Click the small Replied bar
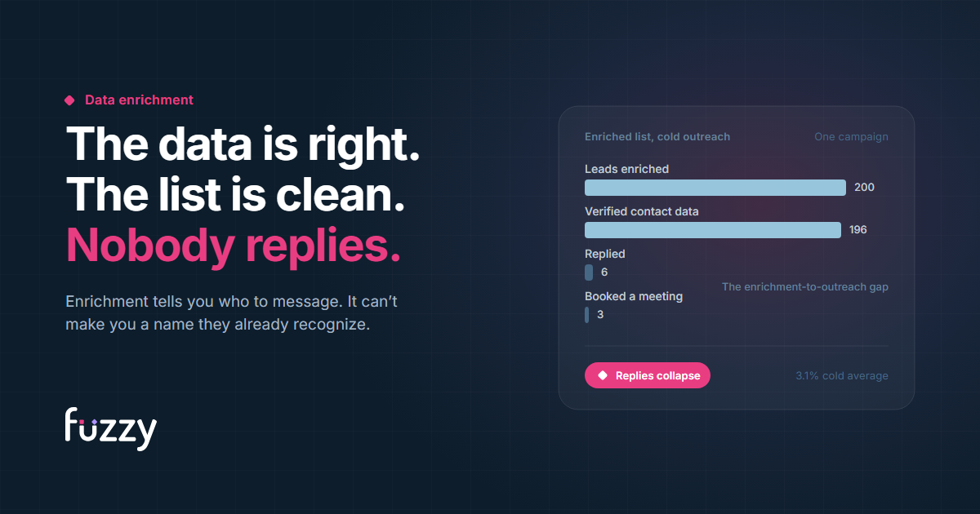 [x=589, y=273]
